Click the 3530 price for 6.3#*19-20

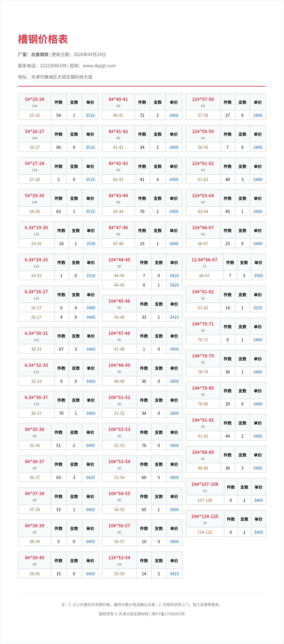pyautogui.click(x=91, y=244)
